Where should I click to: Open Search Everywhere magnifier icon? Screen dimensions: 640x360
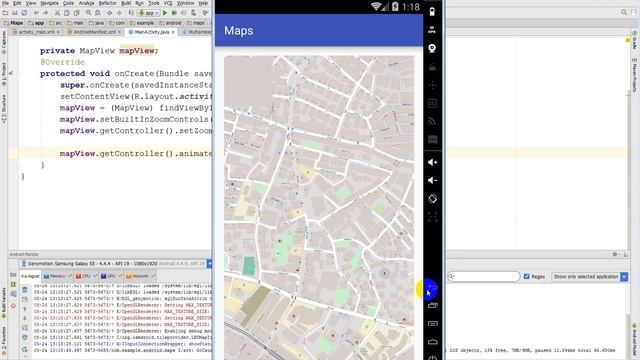(624, 13)
